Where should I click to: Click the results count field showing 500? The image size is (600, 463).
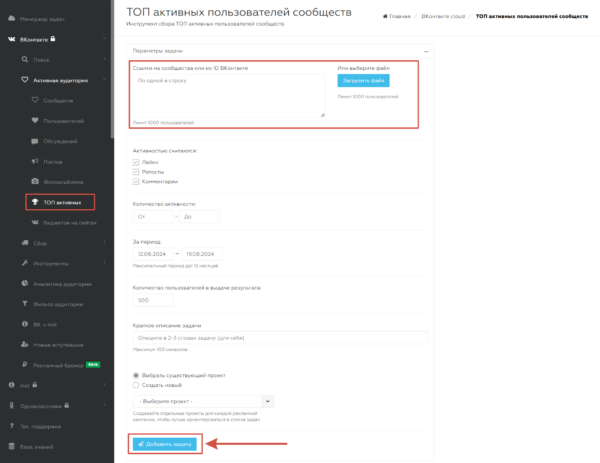point(153,300)
